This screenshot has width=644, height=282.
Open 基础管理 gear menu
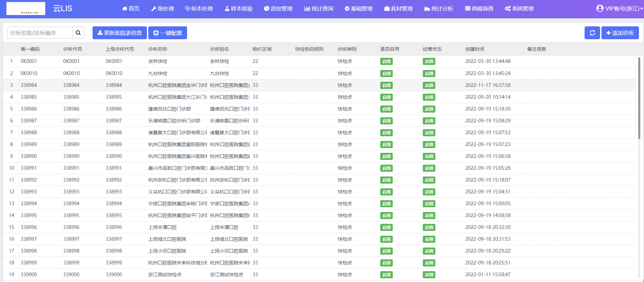click(x=358, y=8)
